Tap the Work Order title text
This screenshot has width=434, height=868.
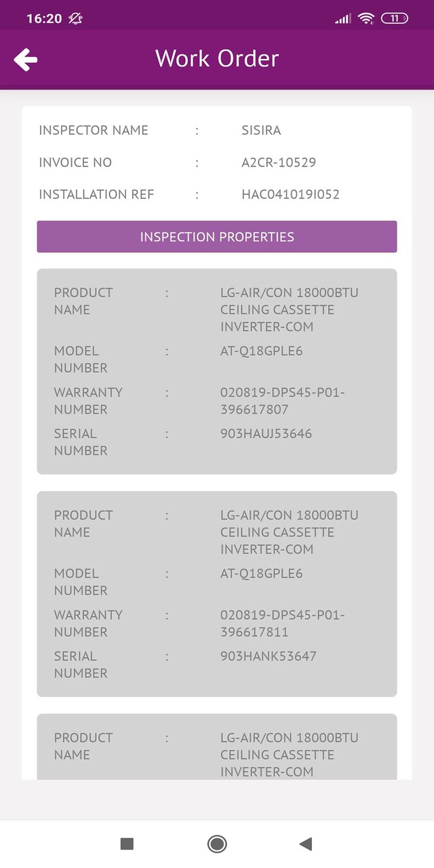[216, 59]
